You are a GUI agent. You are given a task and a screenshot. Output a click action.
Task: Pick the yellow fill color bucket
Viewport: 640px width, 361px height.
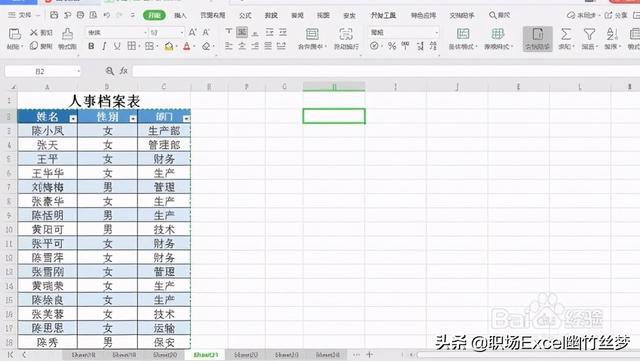click(x=169, y=47)
